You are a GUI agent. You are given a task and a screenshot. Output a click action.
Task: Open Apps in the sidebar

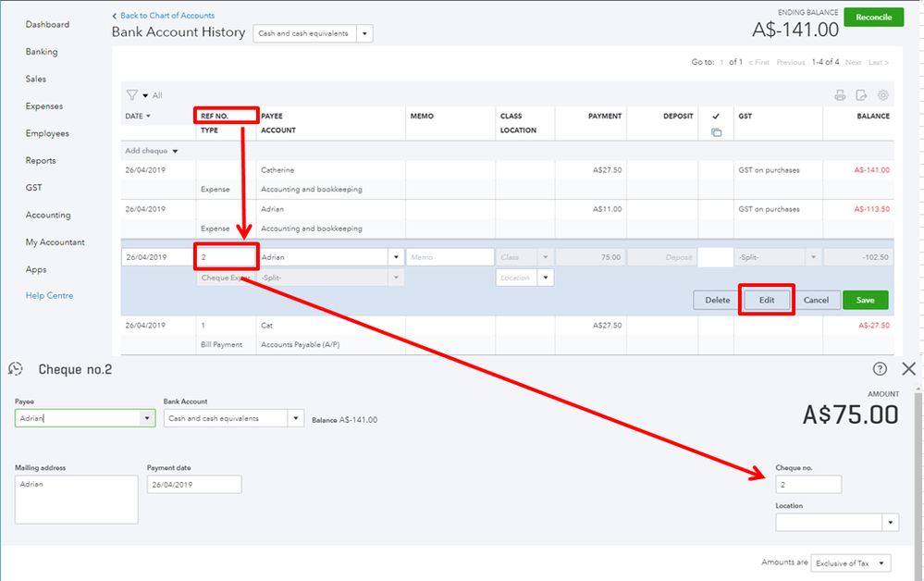click(x=36, y=269)
